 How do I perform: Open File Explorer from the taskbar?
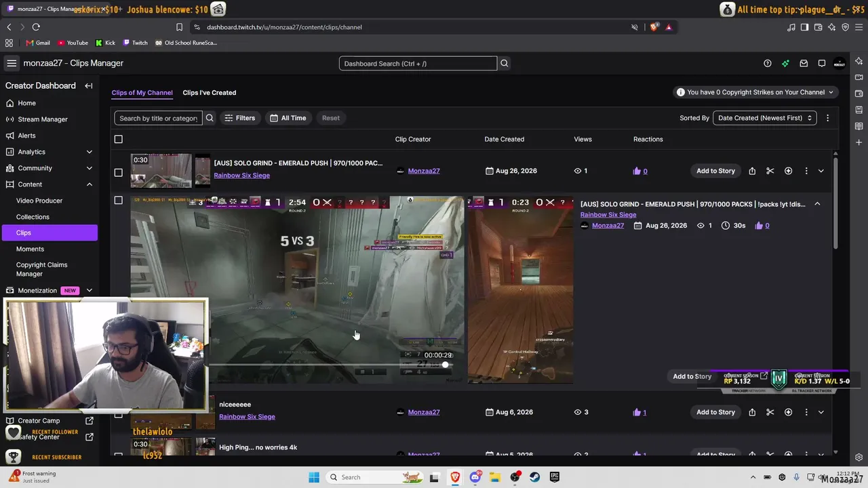(x=495, y=477)
